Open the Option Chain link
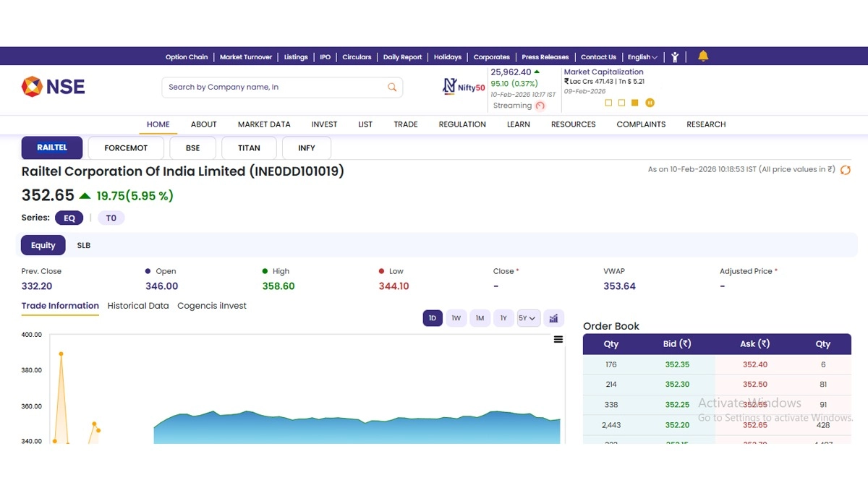 pyautogui.click(x=187, y=56)
